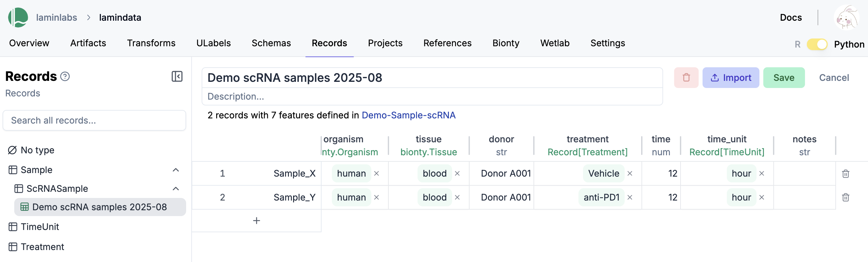Switch to the Wetlab tab
The width and height of the screenshot is (868, 262).
(555, 43)
